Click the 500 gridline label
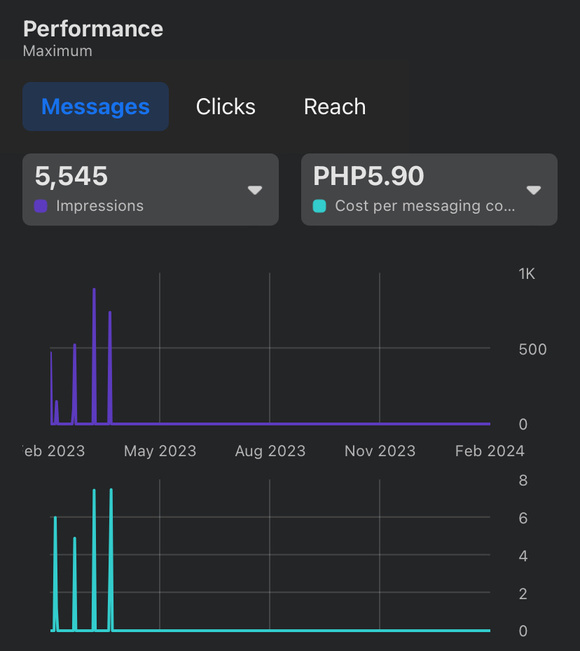The width and height of the screenshot is (580, 651). click(533, 350)
